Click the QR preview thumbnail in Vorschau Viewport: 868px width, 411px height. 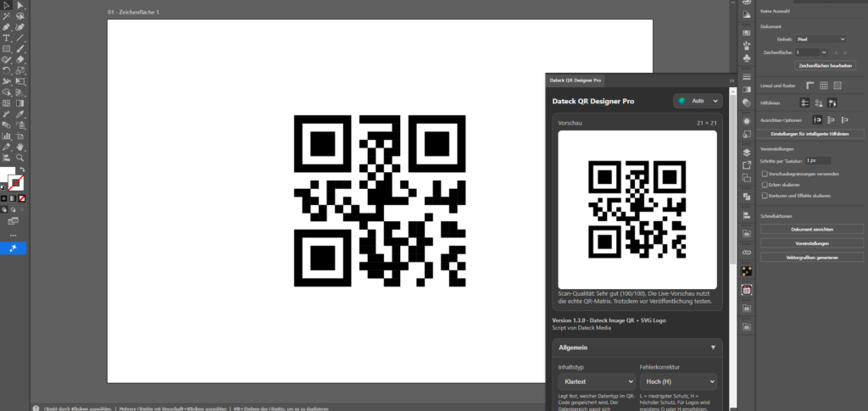637,209
